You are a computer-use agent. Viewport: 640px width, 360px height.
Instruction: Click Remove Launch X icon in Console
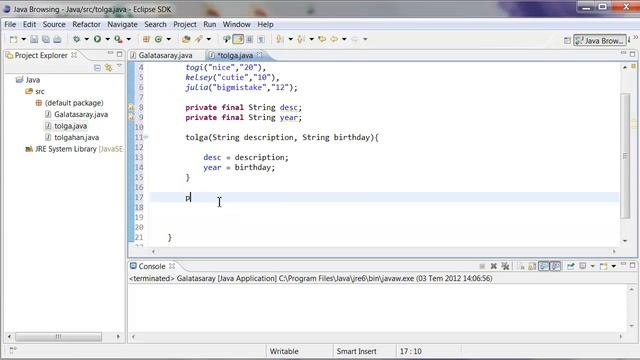(x=493, y=266)
